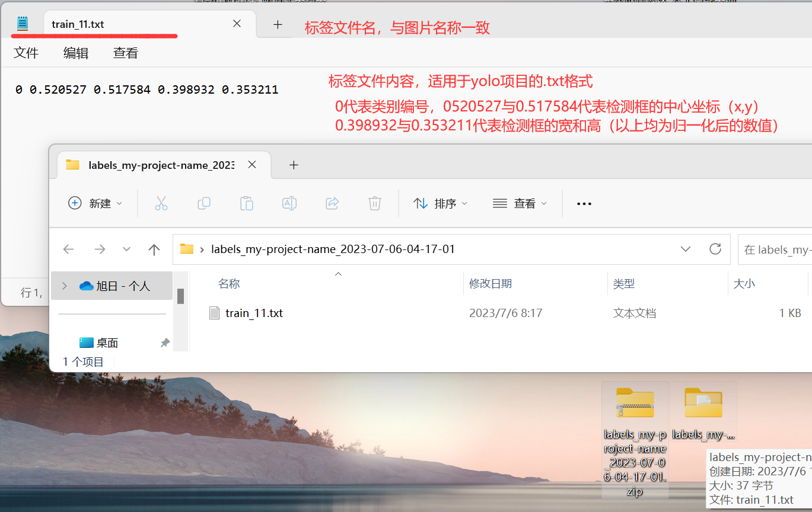Screen dimensions: 812x512
Task: Open the 查看 menu in Notepad
Action: (x=126, y=53)
